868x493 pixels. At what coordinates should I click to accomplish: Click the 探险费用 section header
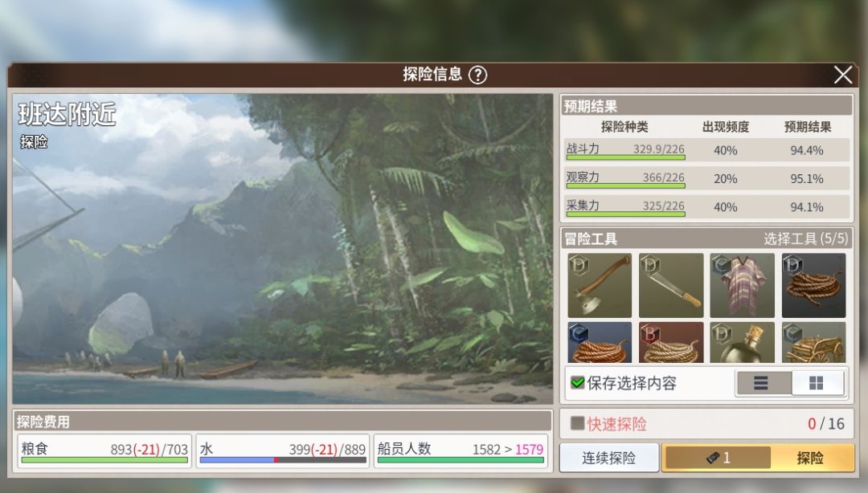(x=283, y=422)
